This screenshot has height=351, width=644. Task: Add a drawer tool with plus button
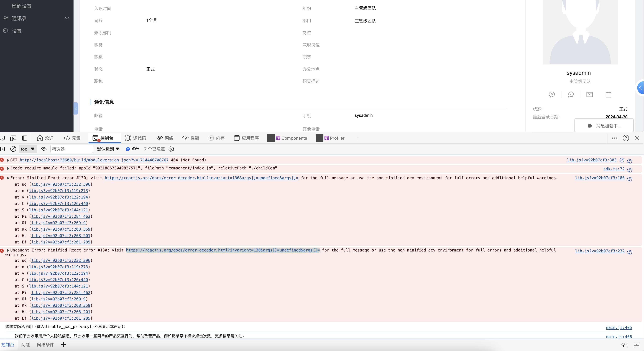pyautogui.click(x=63, y=345)
